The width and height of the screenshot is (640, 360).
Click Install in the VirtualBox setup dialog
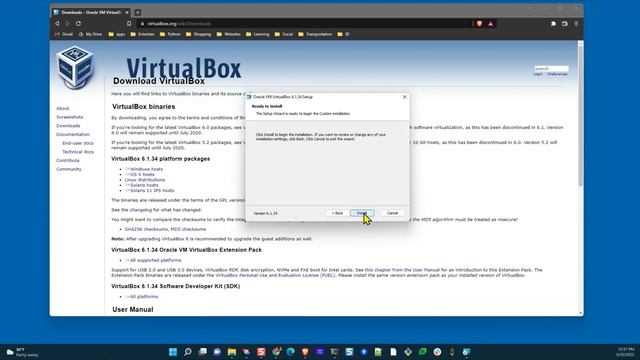tap(362, 213)
